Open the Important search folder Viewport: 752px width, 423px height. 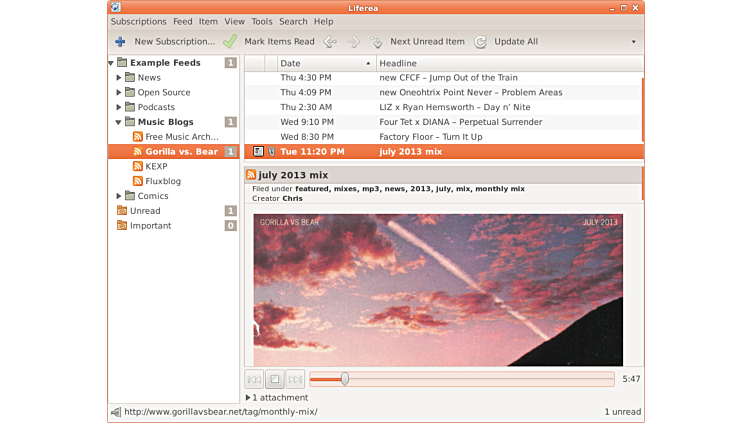coord(150,226)
